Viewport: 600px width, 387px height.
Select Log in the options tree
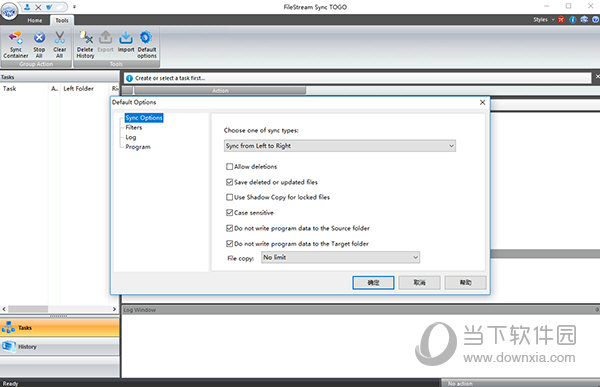(130, 137)
